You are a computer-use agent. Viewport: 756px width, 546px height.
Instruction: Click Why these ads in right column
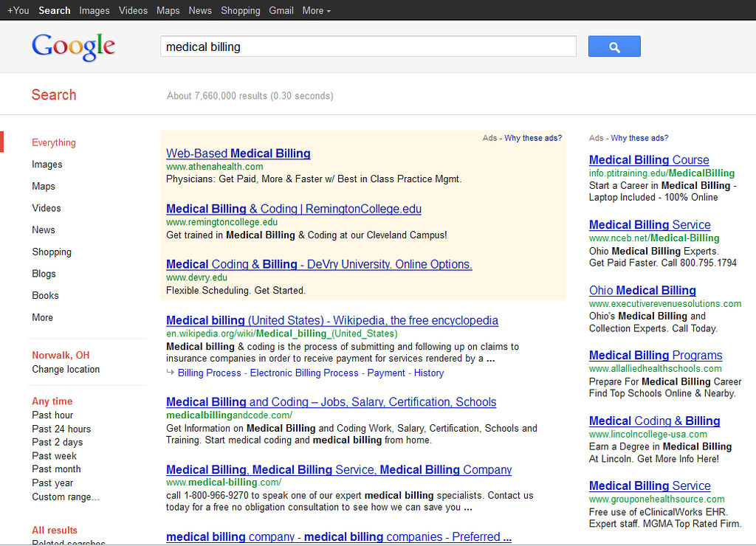coord(639,138)
